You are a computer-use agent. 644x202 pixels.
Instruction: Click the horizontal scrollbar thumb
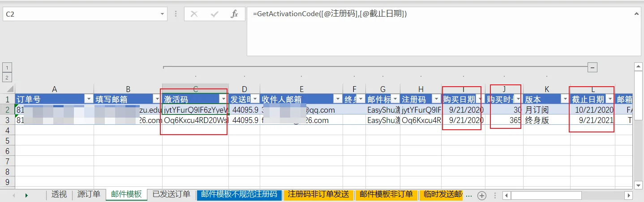(x=546, y=195)
